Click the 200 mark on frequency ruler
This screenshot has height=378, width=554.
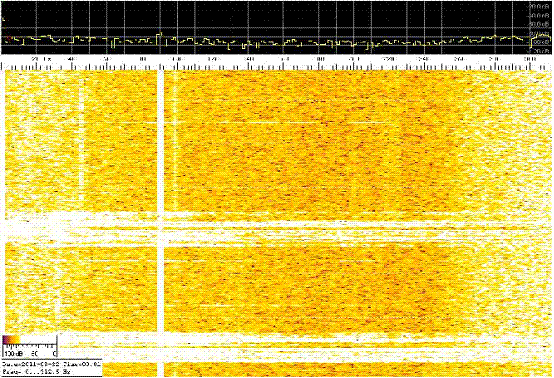[x=354, y=59]
